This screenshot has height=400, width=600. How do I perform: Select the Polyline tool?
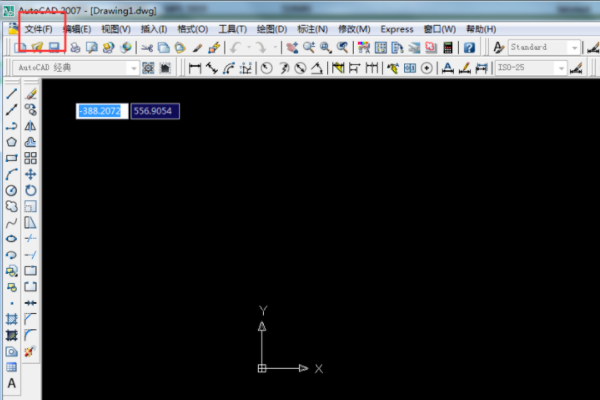click(11, 126)
